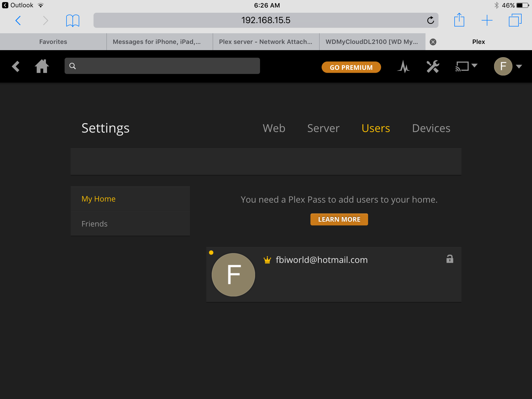Switch to the Server settings tab
Viewport: 532px width, 399px height.
click(323, 128)
